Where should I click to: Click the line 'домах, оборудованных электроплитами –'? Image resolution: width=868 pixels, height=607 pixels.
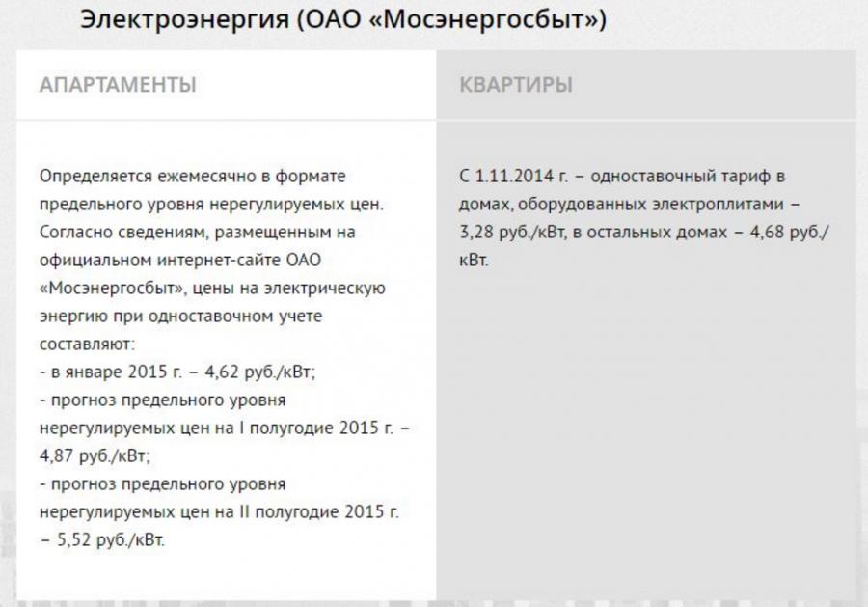(x=630, y=205)
